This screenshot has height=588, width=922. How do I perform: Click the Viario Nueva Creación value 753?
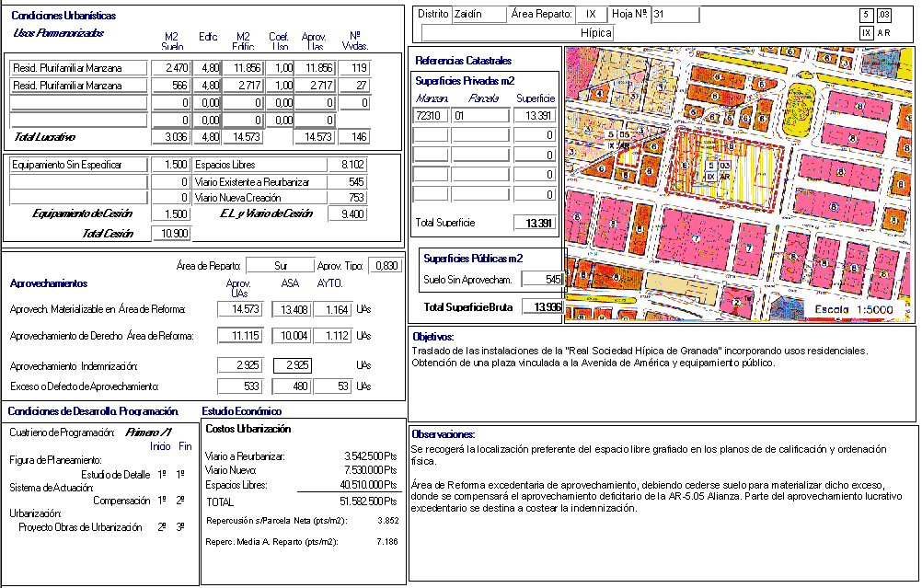[348, 198]
